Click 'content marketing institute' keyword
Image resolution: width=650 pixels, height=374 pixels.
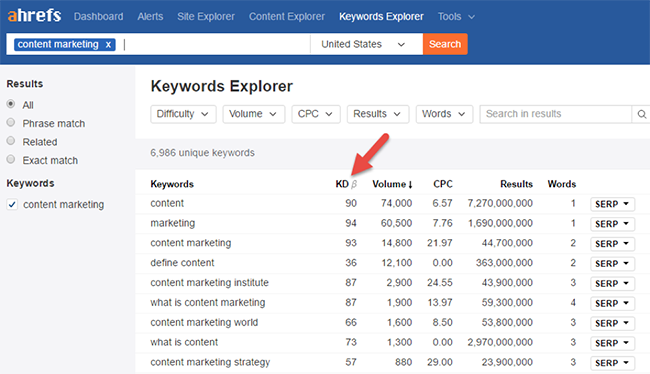pos(209,283)
